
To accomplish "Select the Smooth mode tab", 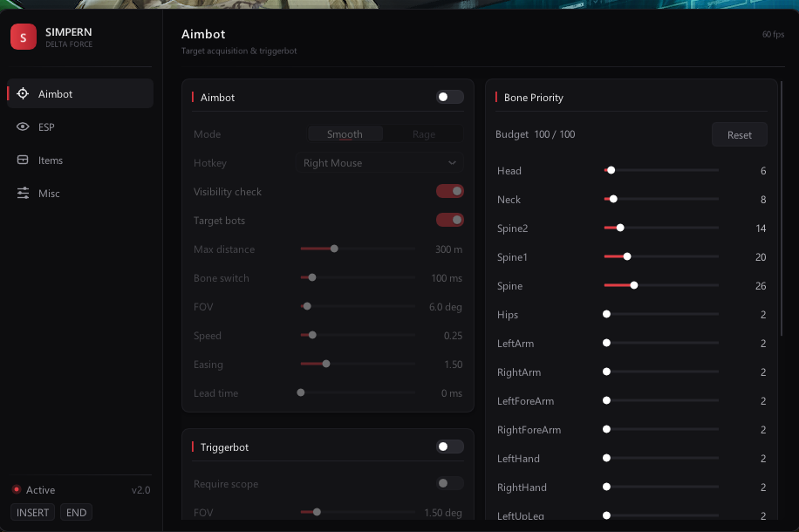I will (345, 134).
